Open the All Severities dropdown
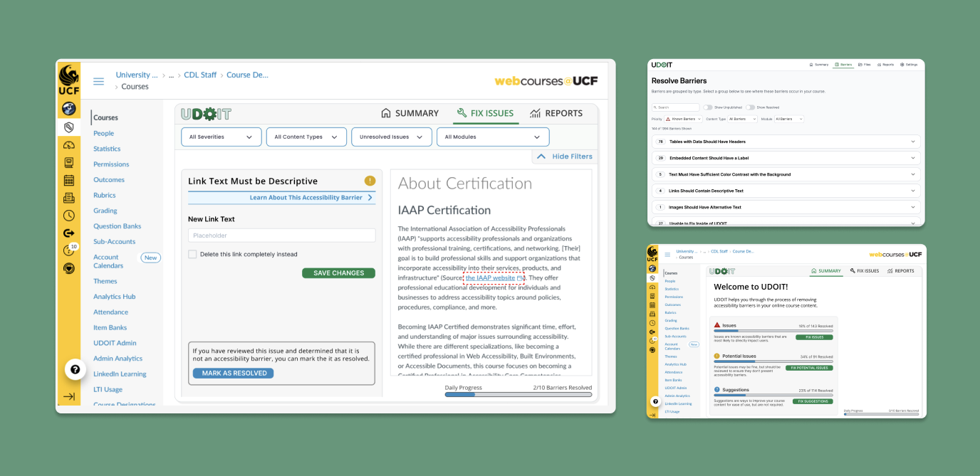 click(221, 137)
